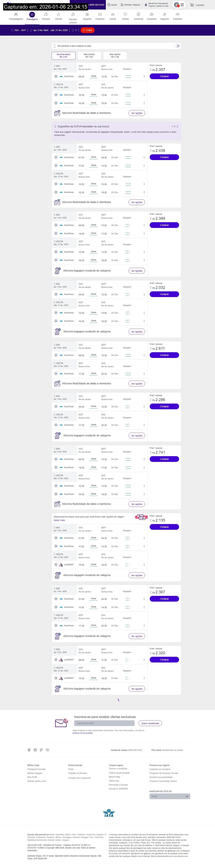Screen dimensions: 215x868
Task: Click the newsletter e-mail input field
Action: click(104, 723)
